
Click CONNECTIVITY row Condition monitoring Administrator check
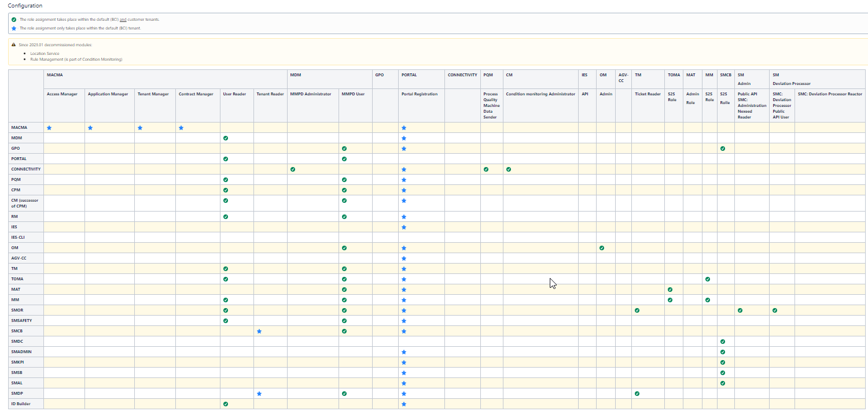coord(508,169)
